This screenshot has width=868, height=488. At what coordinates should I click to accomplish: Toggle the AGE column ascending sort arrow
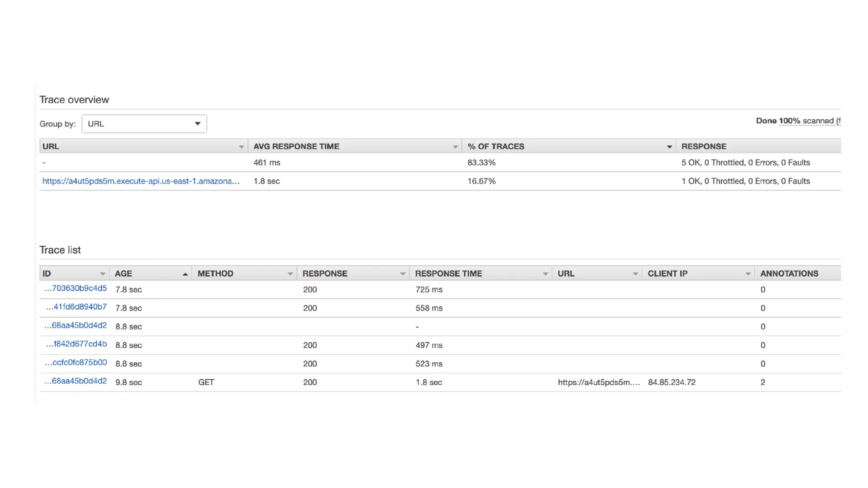point(185,274)
